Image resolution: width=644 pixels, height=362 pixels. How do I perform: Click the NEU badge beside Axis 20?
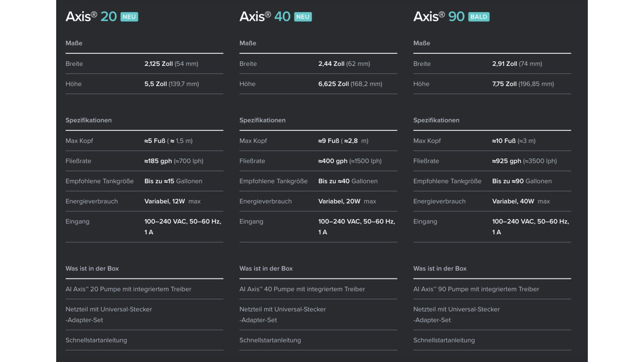129,17
